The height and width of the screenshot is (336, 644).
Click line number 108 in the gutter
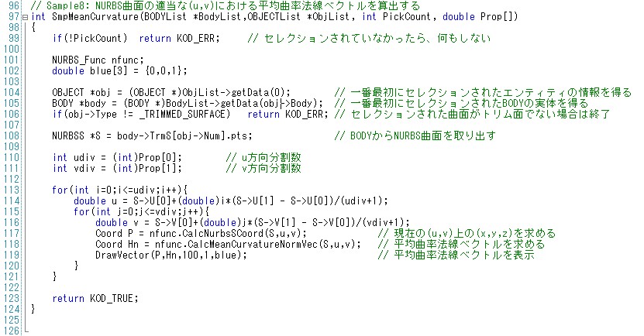[11, 135]
